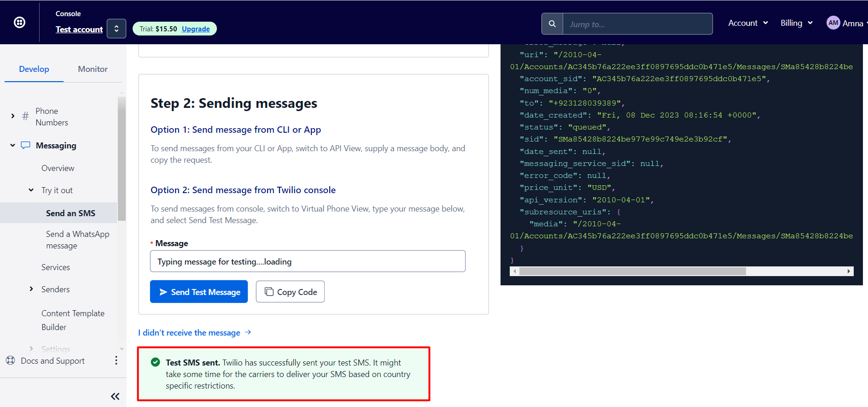Image resolution: width=868 pixels, height=407 pixels.
Task: Open Services in sidebar
Action: 56,267
